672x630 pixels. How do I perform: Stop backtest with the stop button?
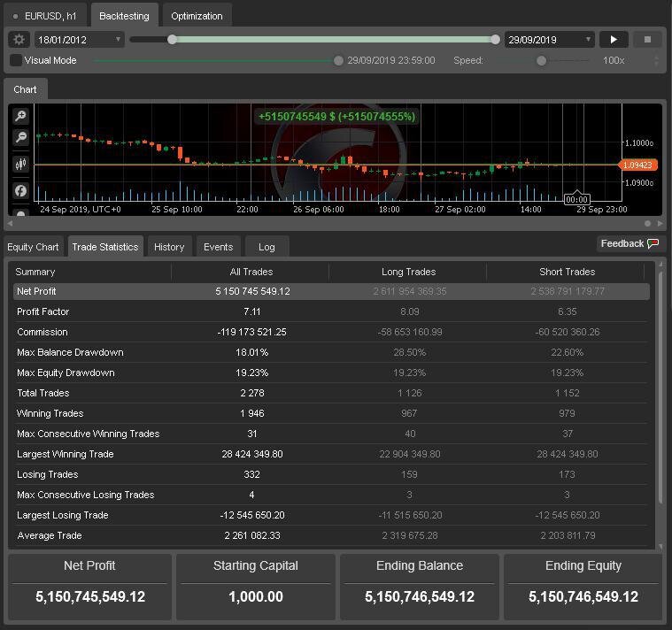pos(647,40)
